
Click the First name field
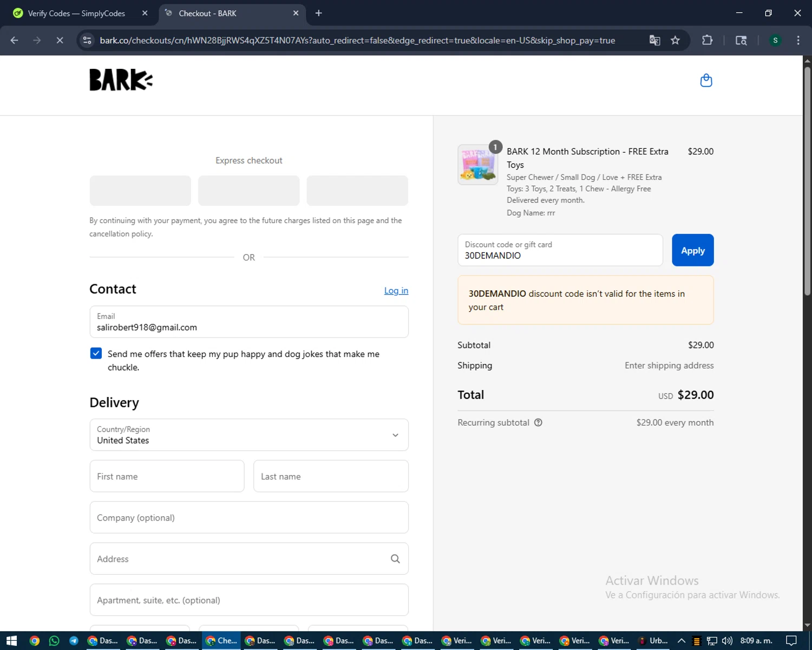pyautogui.click(x=167, y=476)
